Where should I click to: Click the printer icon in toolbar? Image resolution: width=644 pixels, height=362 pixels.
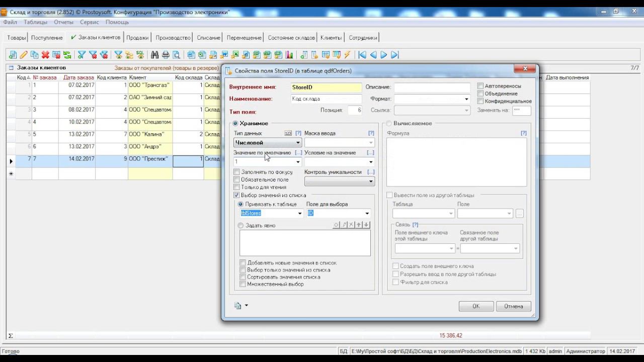click(x=166, y=55)
